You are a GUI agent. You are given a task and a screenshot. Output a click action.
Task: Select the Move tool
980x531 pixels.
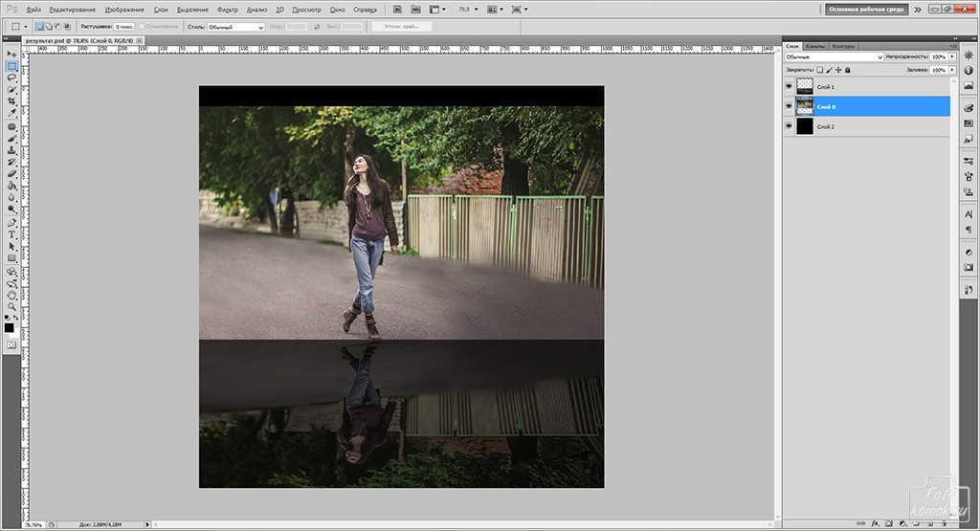(x=11, y=55)
